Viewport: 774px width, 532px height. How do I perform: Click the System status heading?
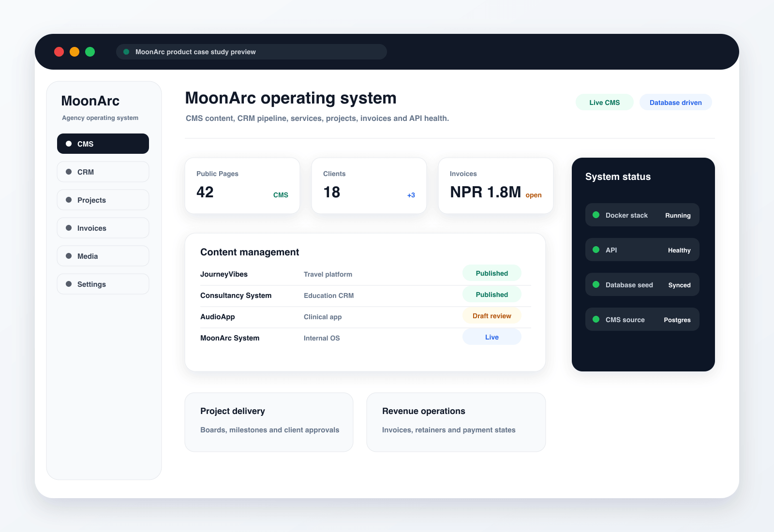[618, 177]
